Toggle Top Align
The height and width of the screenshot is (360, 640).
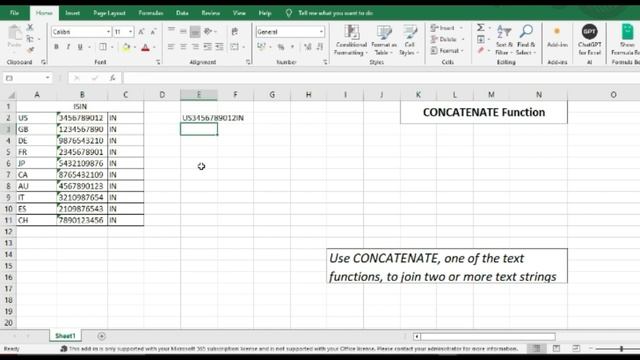171,31
